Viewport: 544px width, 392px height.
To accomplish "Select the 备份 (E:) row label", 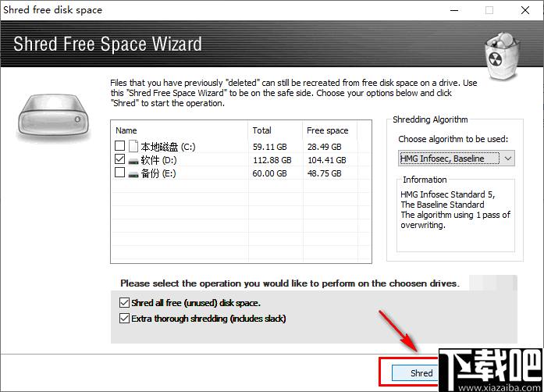I will (x=158, y=173).
